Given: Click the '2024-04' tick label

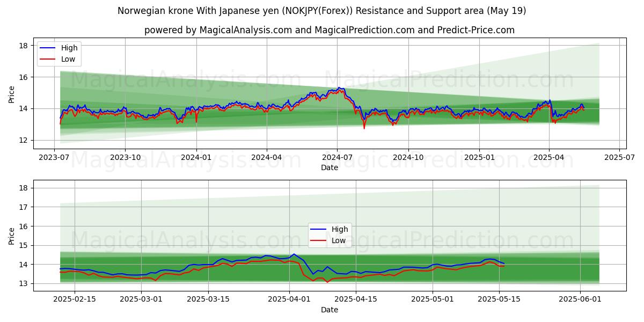Looking at the screenshot, I should pyautogui.click(x=267, y=158).
